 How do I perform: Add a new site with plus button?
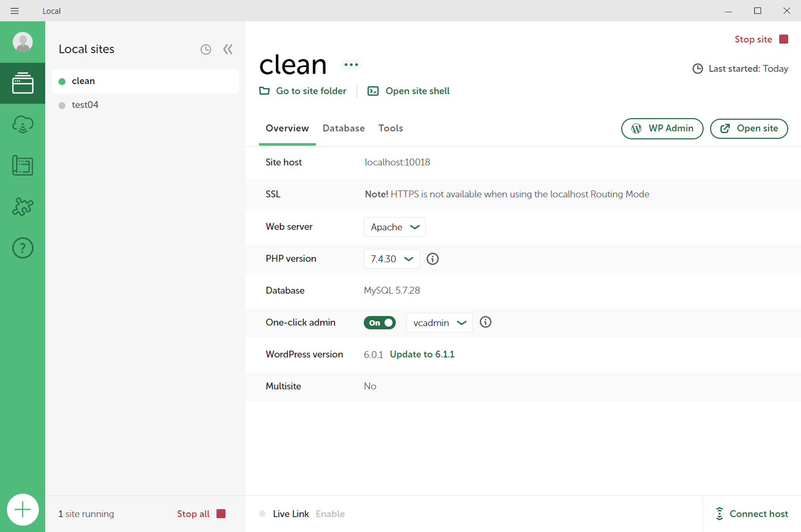(x=23, y=510)
